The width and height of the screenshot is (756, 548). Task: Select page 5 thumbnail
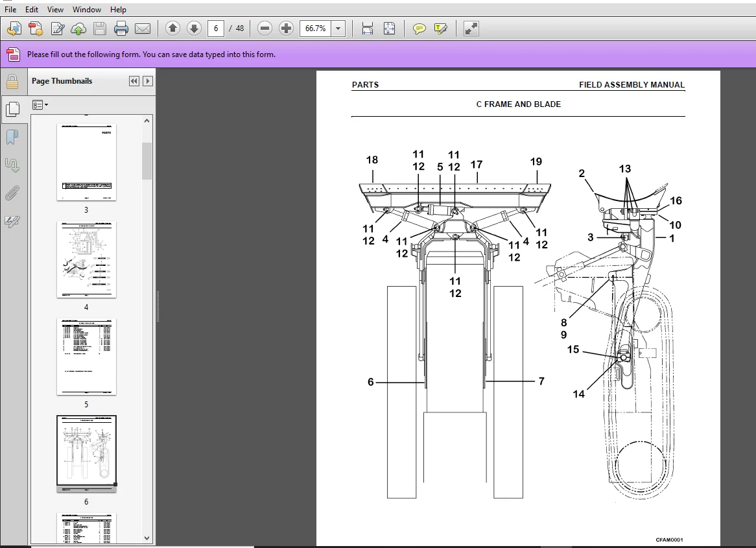pos(86,357)
